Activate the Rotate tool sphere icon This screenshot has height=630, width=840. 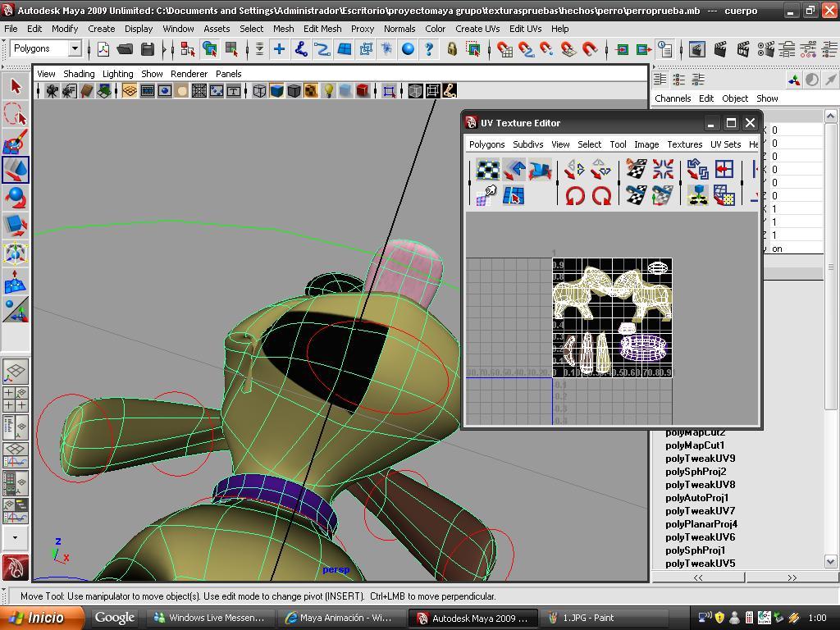click(15, 198)
